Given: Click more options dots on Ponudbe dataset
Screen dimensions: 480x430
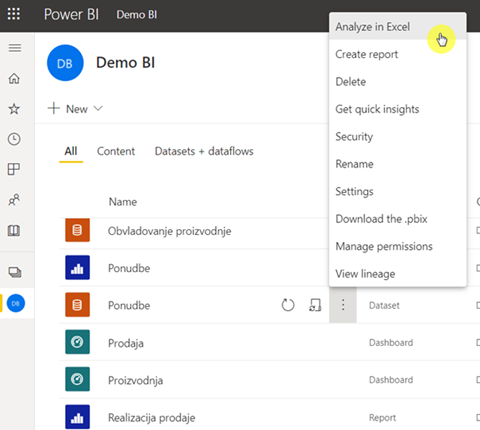Looking at the screenshot, I should tap(343, 305).
